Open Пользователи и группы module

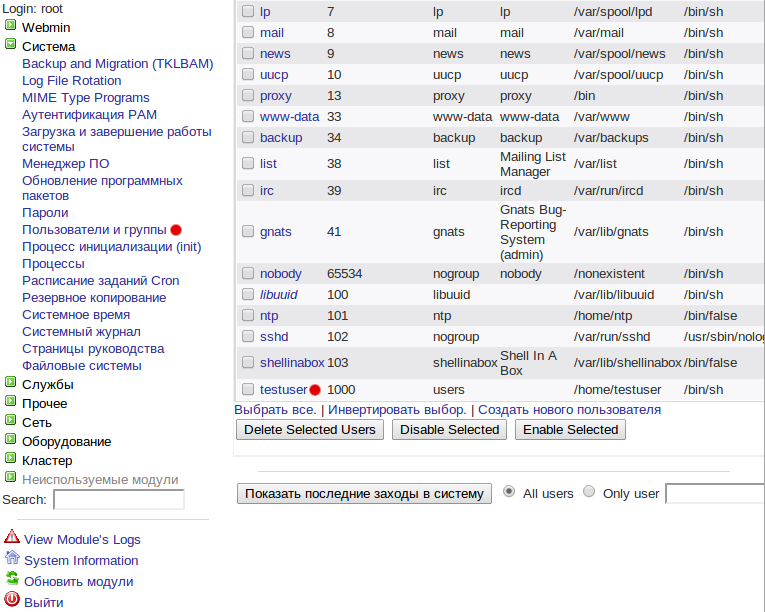pyautogui.click(x=94, y=230)
